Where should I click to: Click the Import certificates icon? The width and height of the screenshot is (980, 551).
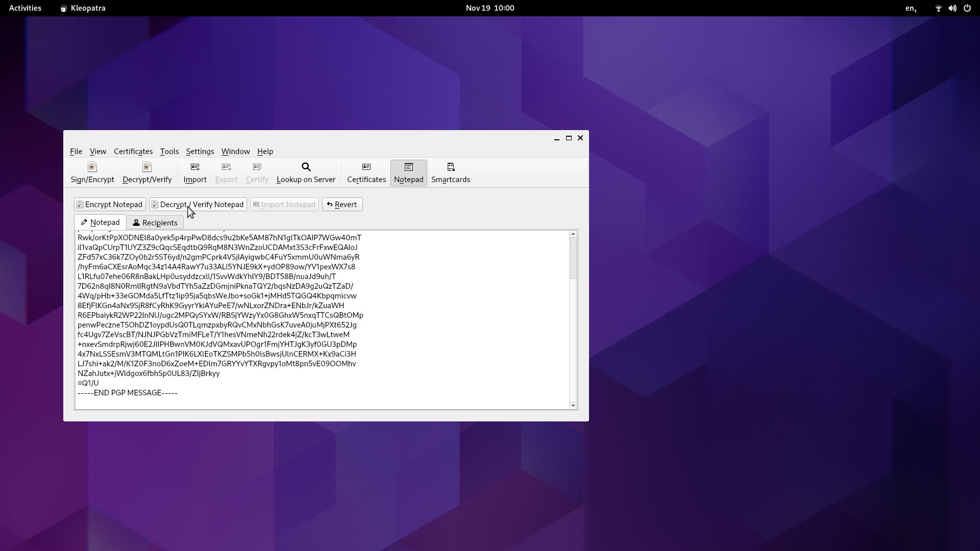[x=194, y=172]
